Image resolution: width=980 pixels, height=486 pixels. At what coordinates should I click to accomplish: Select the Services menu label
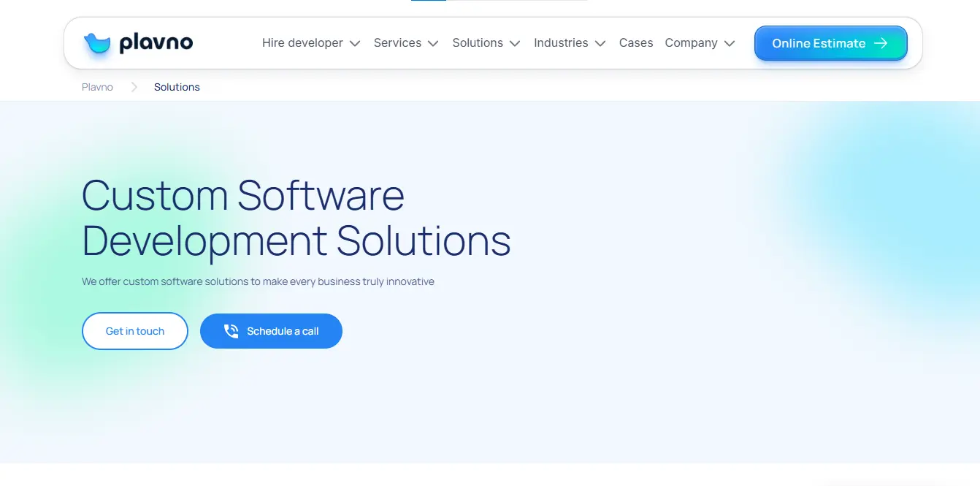click(x=397, y=43)
